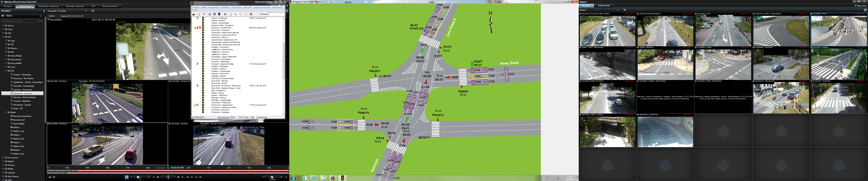
Task: Open the Menedżer alarmów tab
Action: click(x=75, y=6)
